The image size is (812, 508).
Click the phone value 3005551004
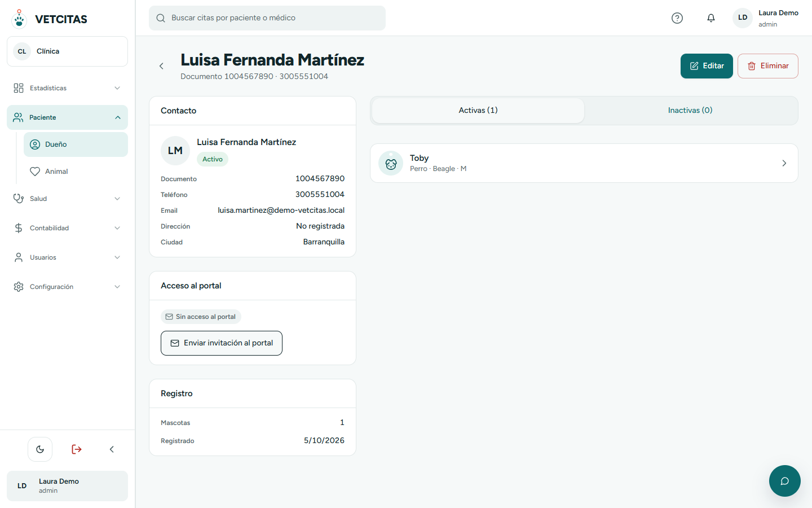coord(320,194)
